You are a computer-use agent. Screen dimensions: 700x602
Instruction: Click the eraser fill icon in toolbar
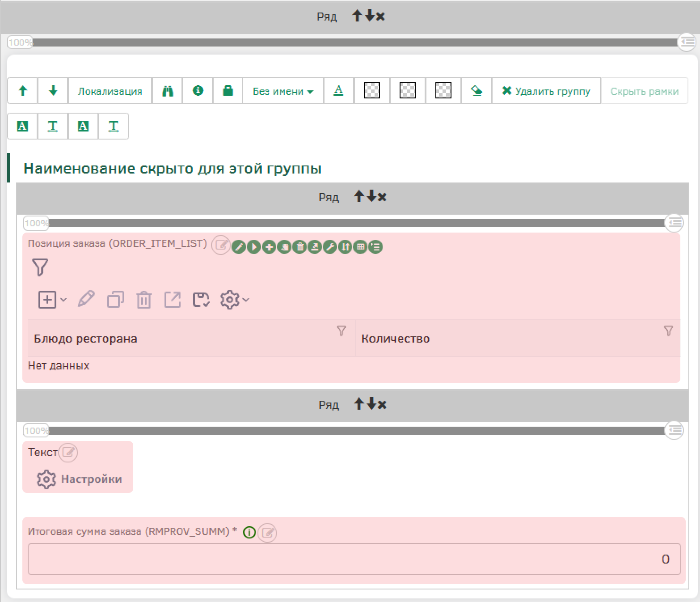coord(477,91)
